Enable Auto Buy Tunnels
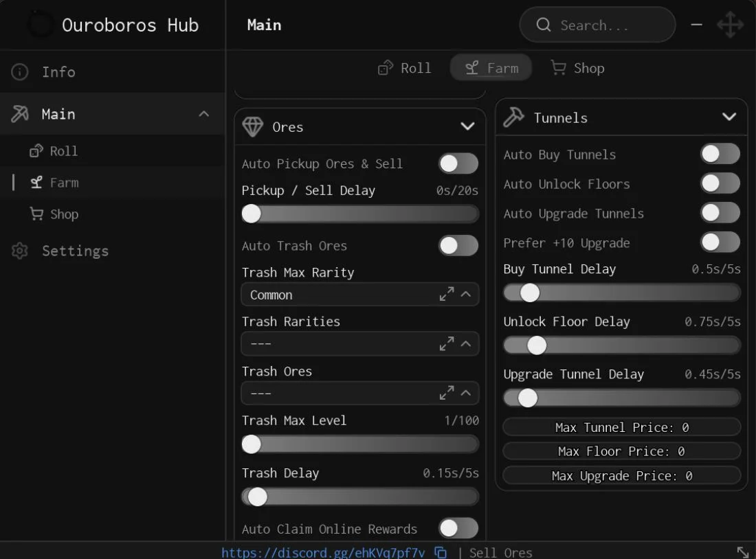Viewport: 756px width, 559px height. click(720, 155)
